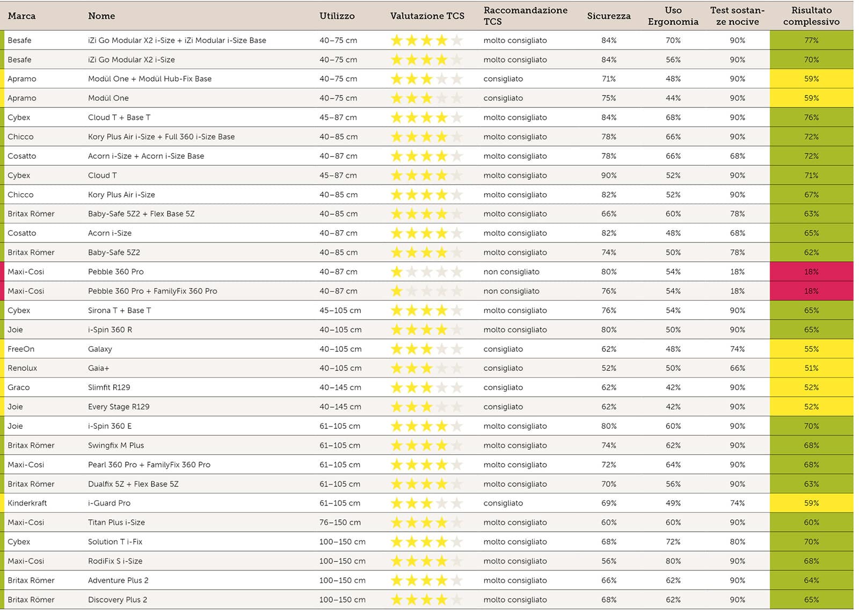The height and width of the screenshot is (616, 859).
Task: Click the star rating of Discovery Plus 2
Action: point(427,600)
